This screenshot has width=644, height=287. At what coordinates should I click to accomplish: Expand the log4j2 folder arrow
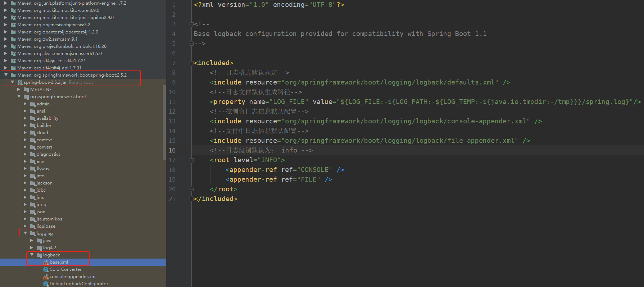[32, 247]
